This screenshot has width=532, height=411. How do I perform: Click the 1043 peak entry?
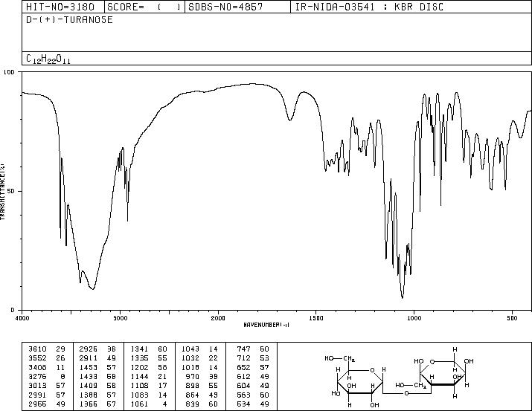point(200,349)
